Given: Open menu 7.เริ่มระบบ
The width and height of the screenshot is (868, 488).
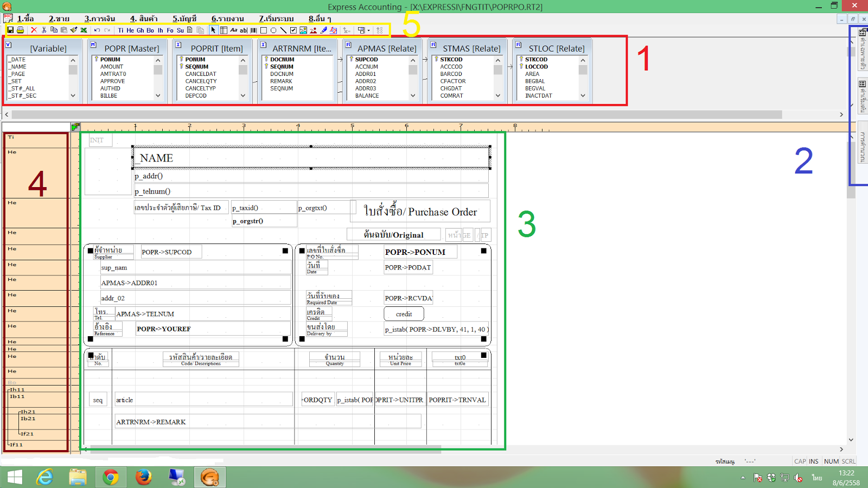Looking at the screenshot, I should pyautogui.click(x=276, y=18).
